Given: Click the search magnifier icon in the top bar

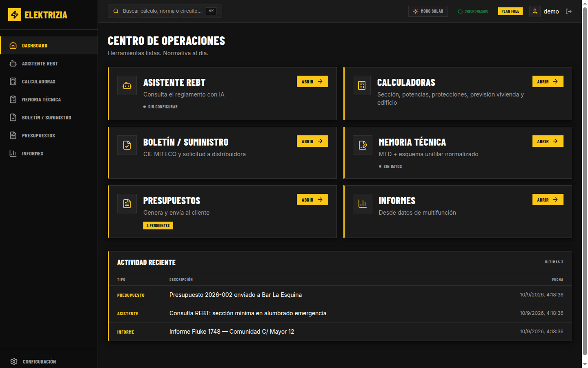Looking at the screenshot, I should (116, 11).
